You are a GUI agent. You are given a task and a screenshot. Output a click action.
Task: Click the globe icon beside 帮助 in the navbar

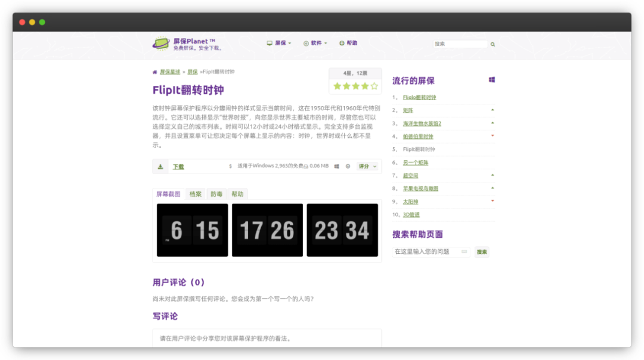pos(342,44)
